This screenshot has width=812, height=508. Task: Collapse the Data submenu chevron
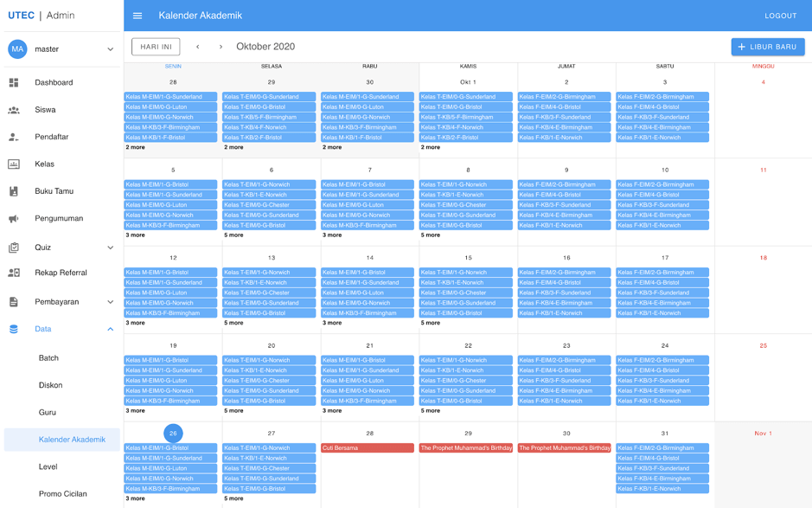[110, 329]
